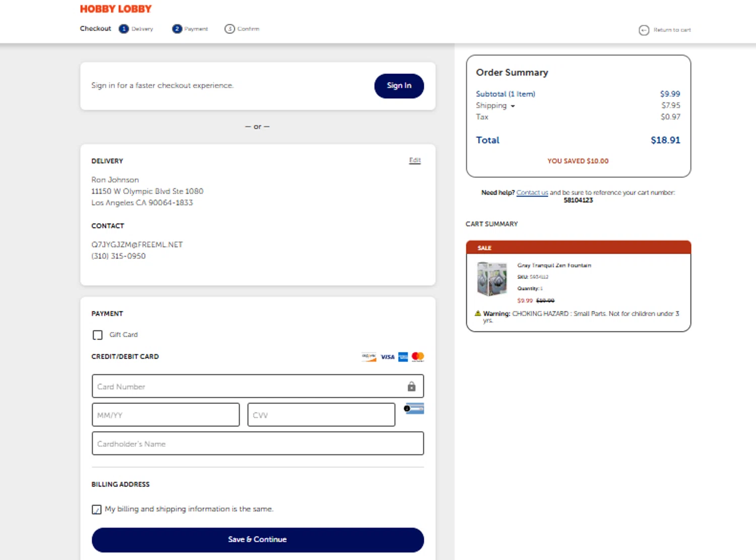Click the choking hazard warning triangle icon
The image size is (756, 560).
pos(478,313)
